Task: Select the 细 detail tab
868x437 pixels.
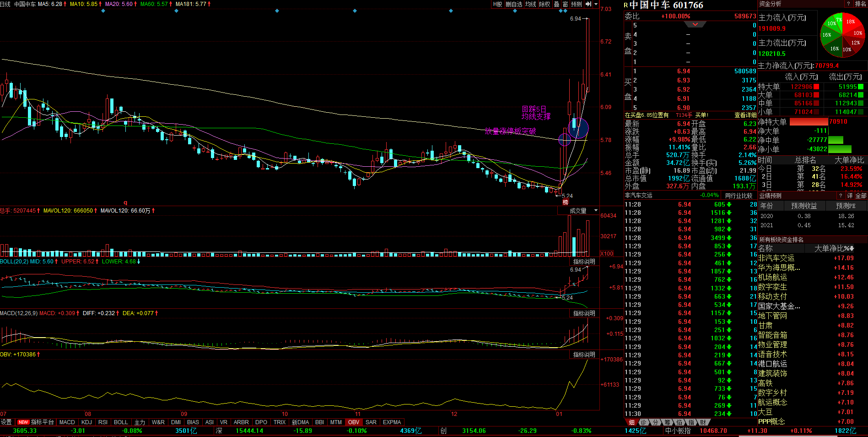Action: coord(632,422)
